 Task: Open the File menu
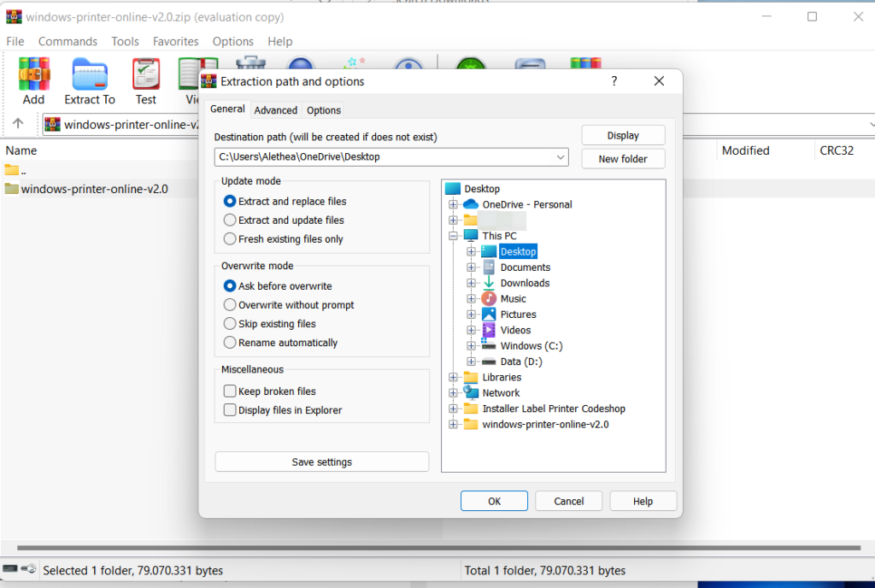(x=15, y=41)
